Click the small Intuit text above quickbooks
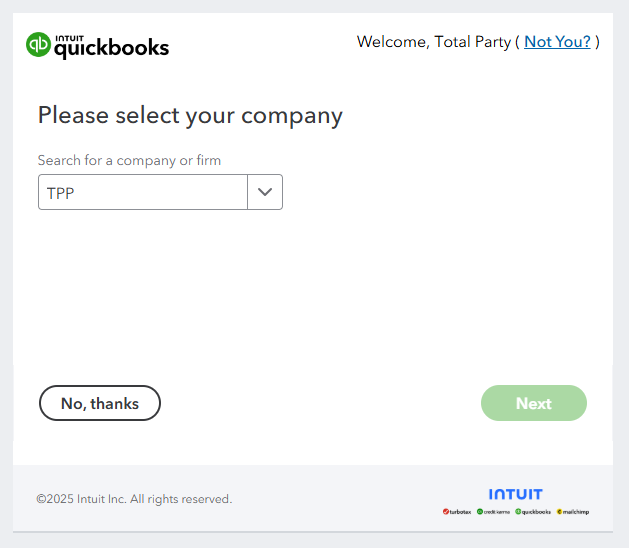The width and height of the screenshot is (629, 548). click(x=69, y=39)
